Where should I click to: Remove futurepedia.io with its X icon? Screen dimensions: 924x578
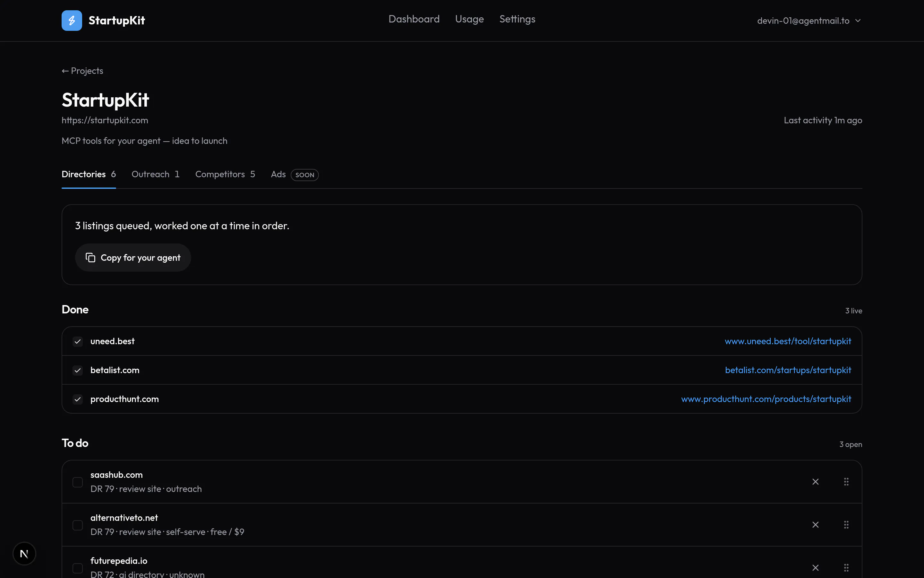815,568
